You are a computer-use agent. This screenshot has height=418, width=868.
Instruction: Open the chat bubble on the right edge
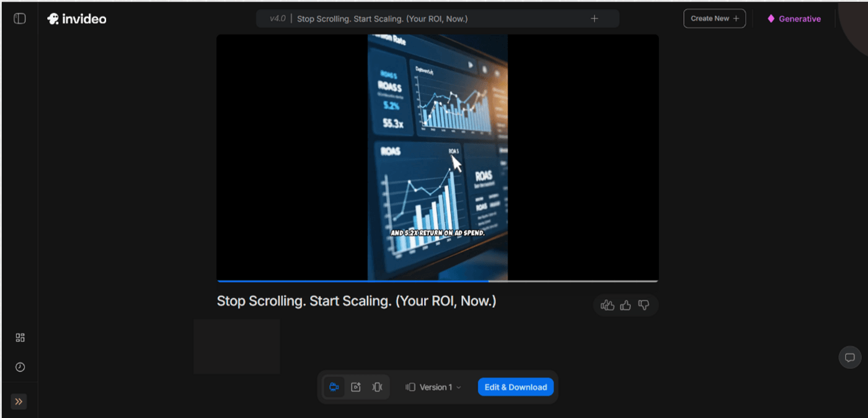(x=850, y=357)
